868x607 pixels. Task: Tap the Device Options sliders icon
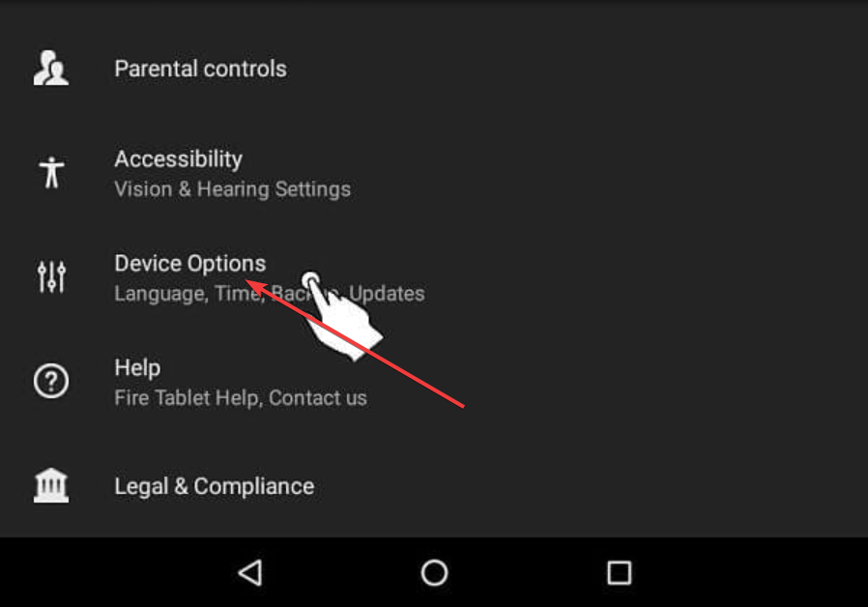click(51, 276)
